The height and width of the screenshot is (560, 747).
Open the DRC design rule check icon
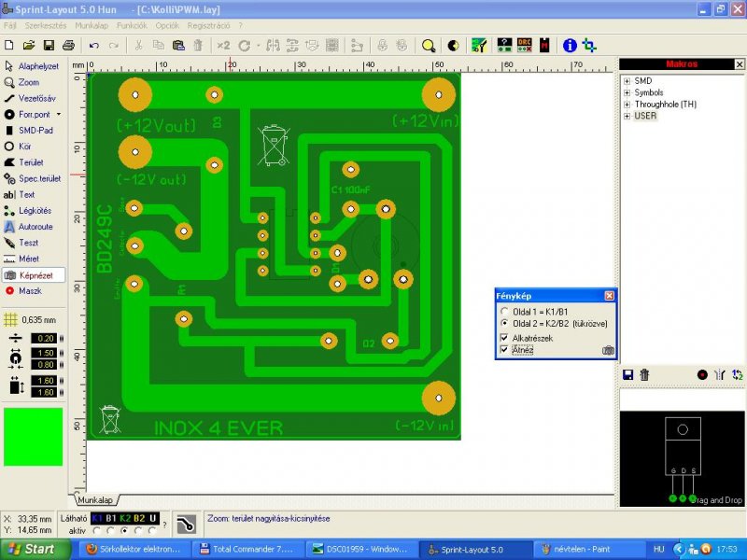click(525, 45)
